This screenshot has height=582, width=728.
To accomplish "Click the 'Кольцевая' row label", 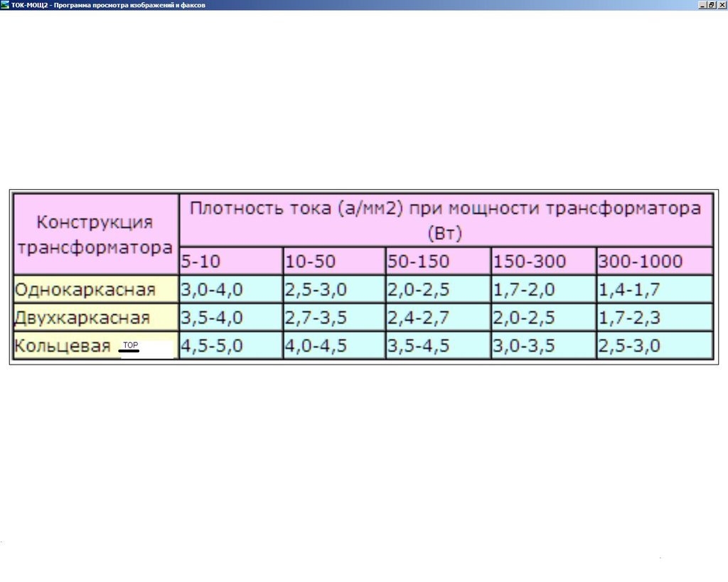I will coord(63,346).
